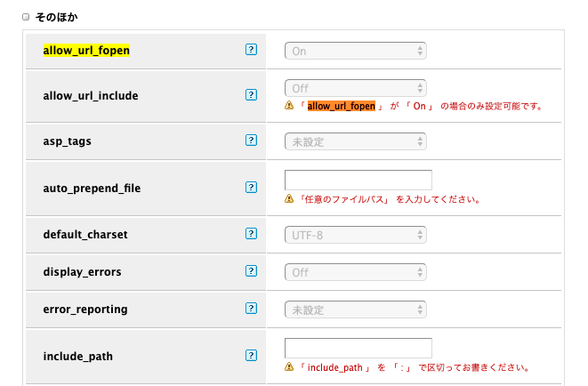Open the error_reporting 未設定 dropdown
This screenshot has height=386, width=588.
coord(356,310)
